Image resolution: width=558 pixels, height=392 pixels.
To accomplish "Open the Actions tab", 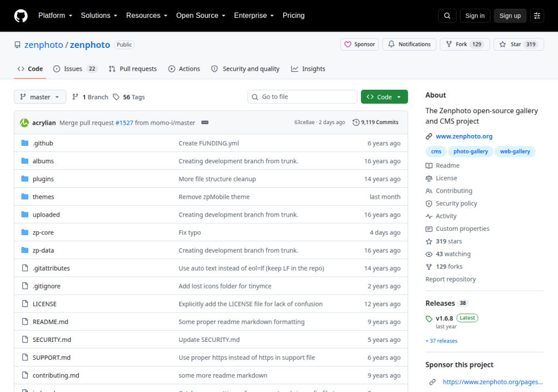I will click(x=184, y=69).
